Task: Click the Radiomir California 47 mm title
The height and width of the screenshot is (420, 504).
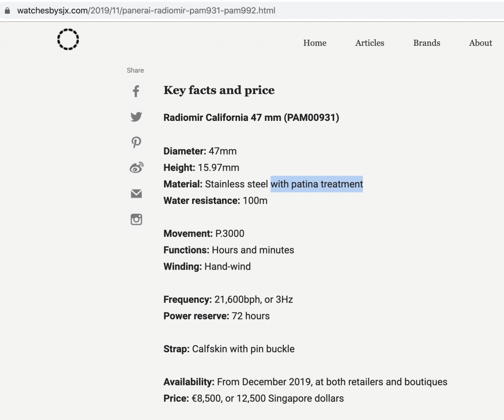Action: 251,118
